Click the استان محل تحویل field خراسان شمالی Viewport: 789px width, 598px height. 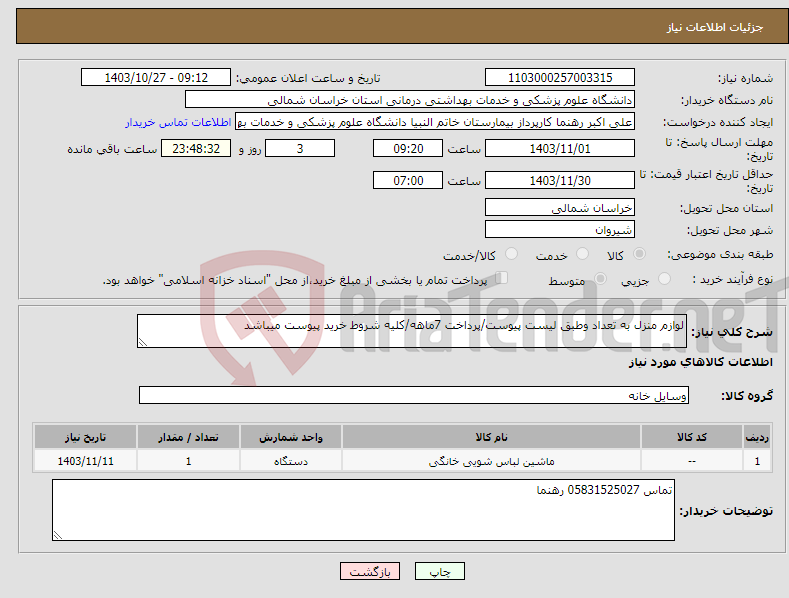pyautogui.click(x=560, y=207)
